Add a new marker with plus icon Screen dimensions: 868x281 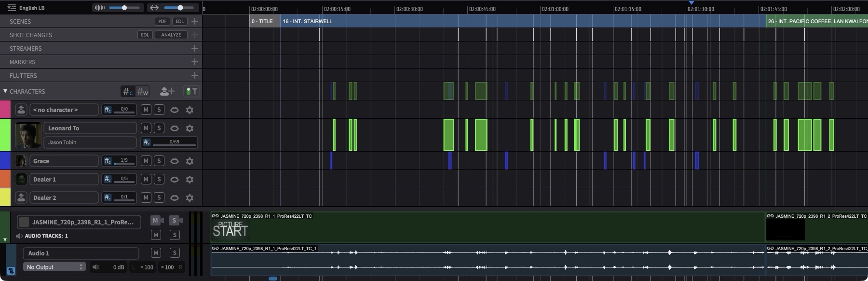click(x=194, y=62)
